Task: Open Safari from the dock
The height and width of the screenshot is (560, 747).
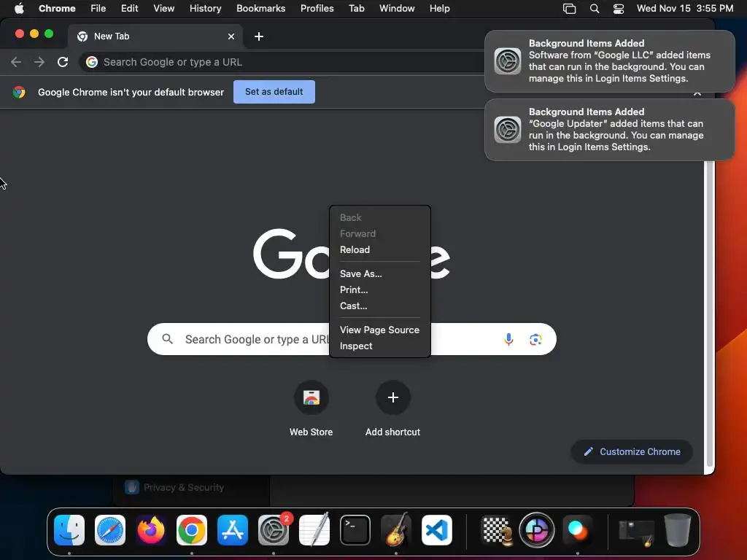Action: 110,530
